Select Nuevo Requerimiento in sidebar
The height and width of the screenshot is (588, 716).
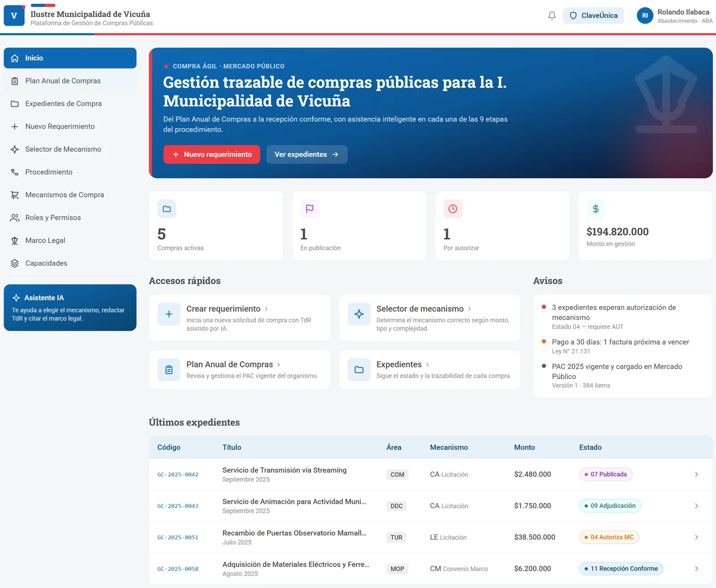(70, 127)
